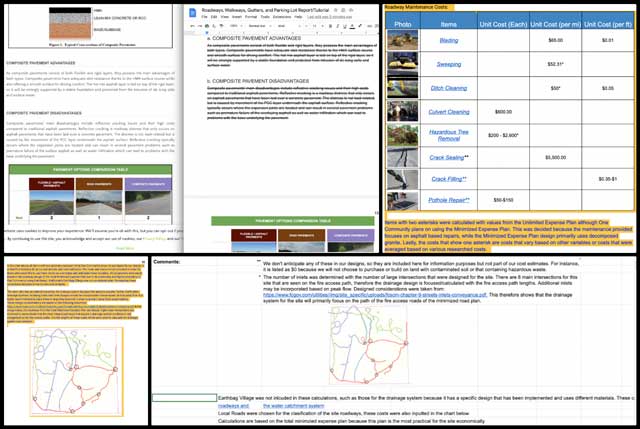Click the Blading link in cost table
Viewport: 640px width, 429px height.
coord(449,41)
